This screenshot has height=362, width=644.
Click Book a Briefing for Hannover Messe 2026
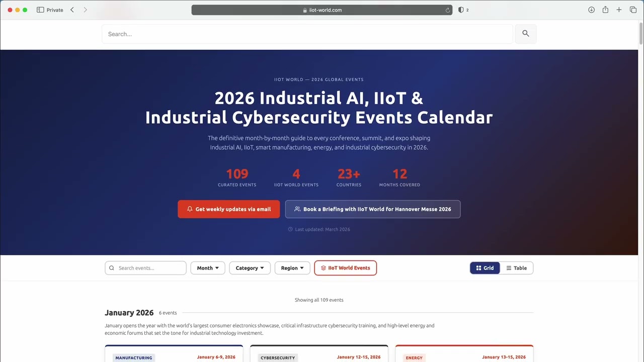[x=373, y=209]
